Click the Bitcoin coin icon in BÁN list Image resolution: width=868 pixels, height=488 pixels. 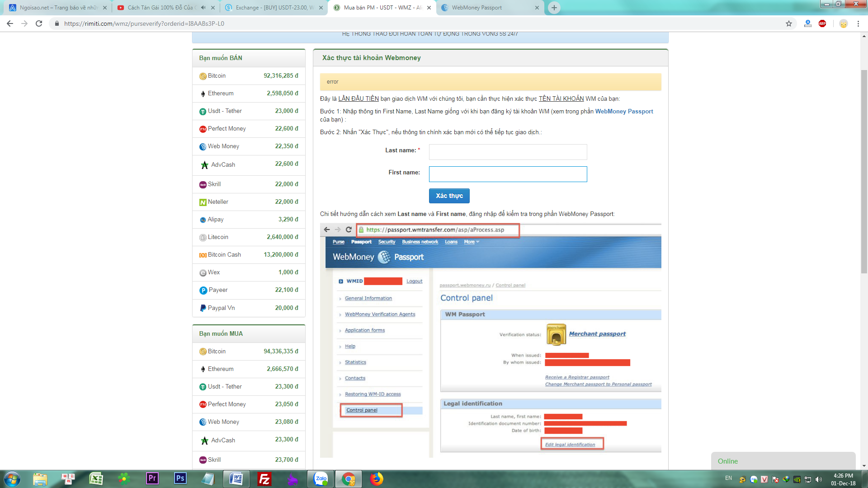click(203, 76)
